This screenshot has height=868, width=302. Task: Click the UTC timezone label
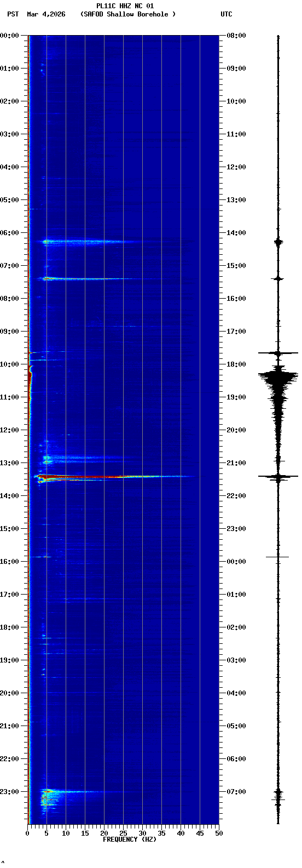click(226, 14)
